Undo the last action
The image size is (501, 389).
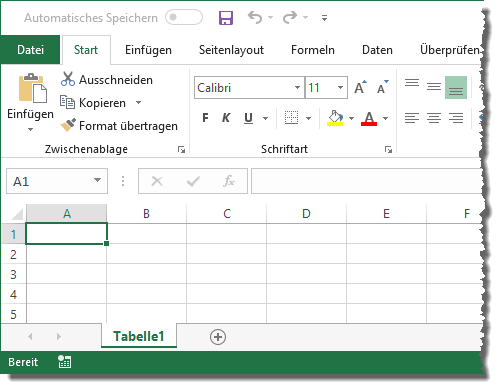pyautogui.click(x=255, y=17)
